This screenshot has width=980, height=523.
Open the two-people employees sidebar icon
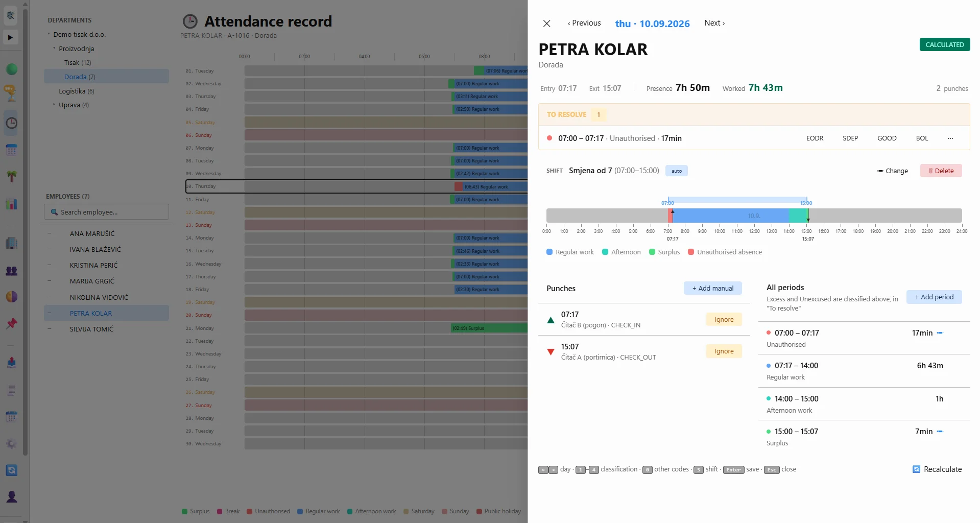[x=11, y=271]
